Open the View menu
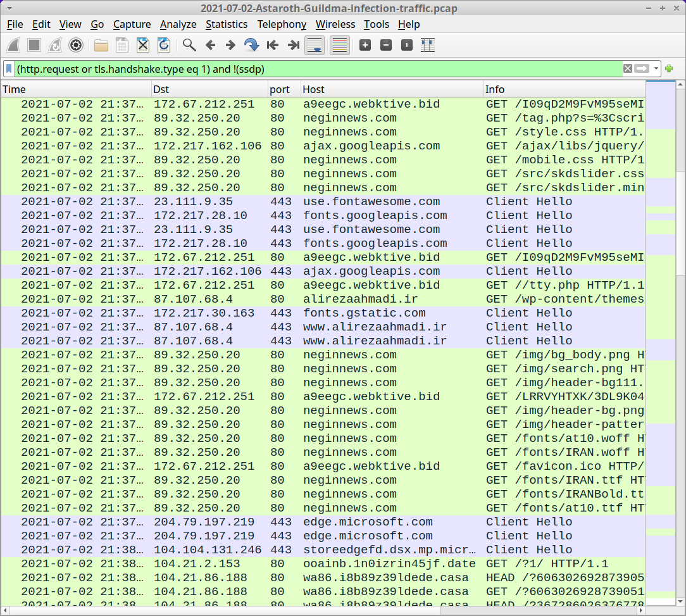This screenshot has height=616, width=686. (x=70, y=25)
